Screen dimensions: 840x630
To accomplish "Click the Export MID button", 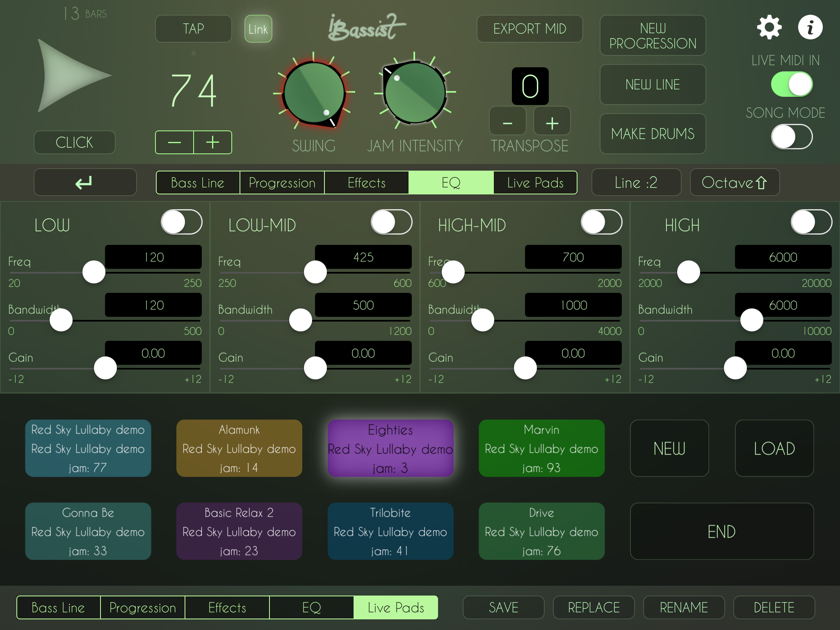I will [x=530, y=29].
